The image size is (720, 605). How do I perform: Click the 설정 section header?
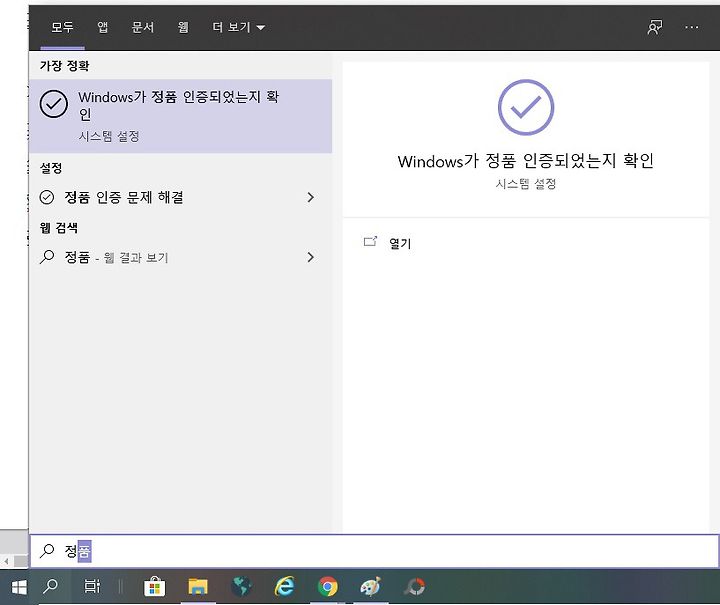pyautogui.click(x=51, y=168)
